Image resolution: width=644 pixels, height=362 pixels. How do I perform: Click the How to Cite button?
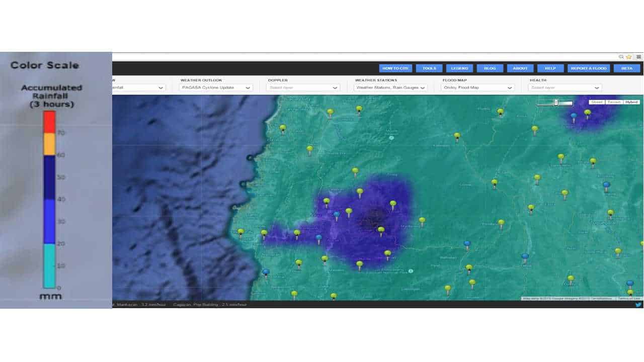[396, 68]
